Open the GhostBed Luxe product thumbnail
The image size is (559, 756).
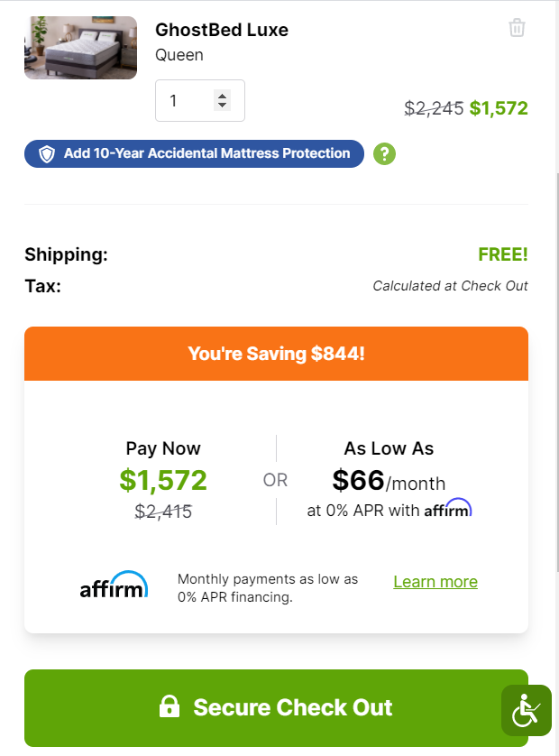click(80, 48)
